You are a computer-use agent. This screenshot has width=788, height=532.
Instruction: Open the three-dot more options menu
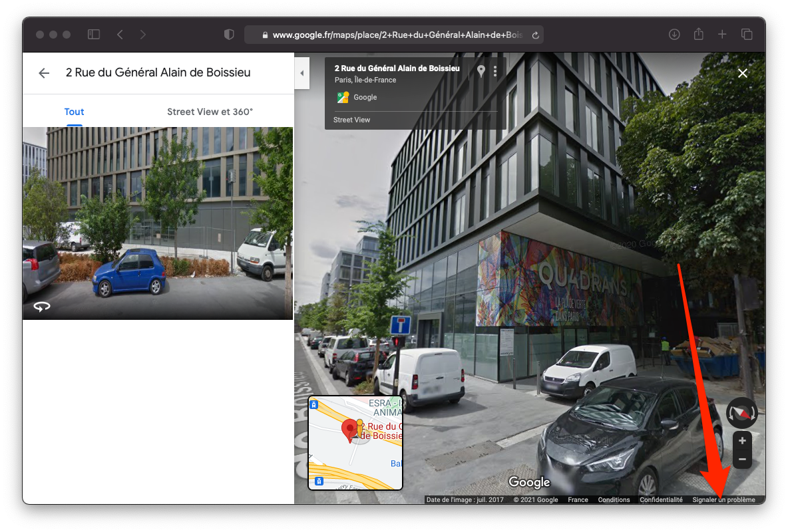coord(495,71)
